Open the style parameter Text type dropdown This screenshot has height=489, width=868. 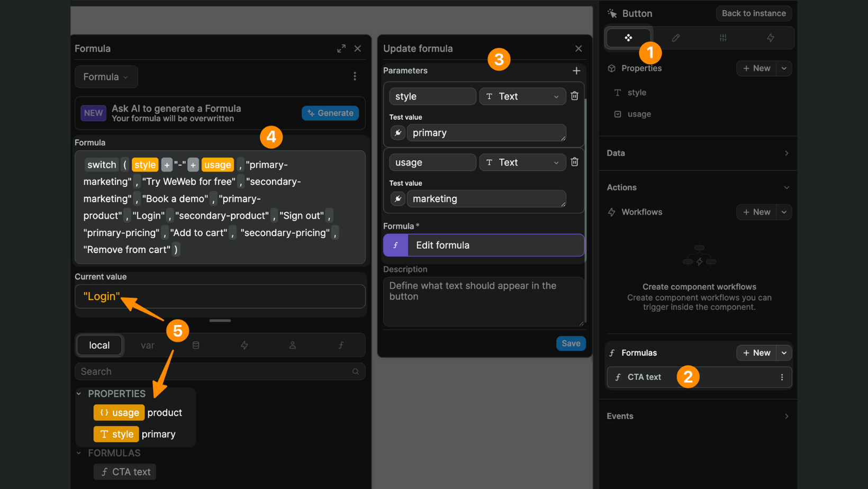coord(522,96)
